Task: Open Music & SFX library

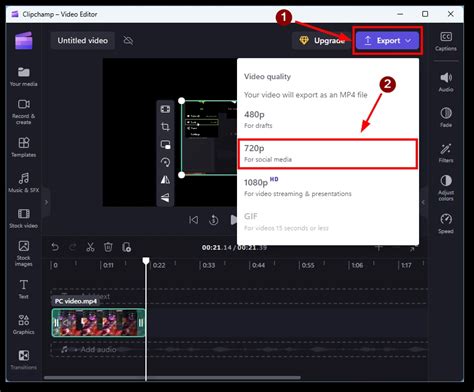Action: click(23, 183)
